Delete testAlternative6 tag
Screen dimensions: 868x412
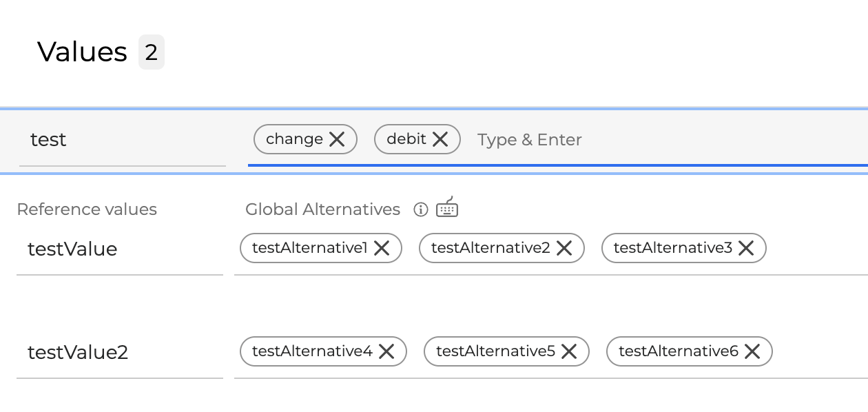pyautogui.click(x=752, y=351)
